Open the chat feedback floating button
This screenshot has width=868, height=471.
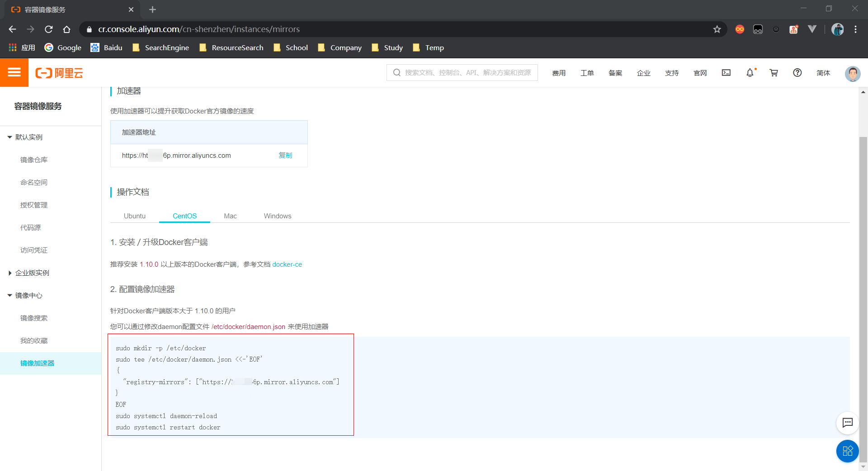(847, 423)
